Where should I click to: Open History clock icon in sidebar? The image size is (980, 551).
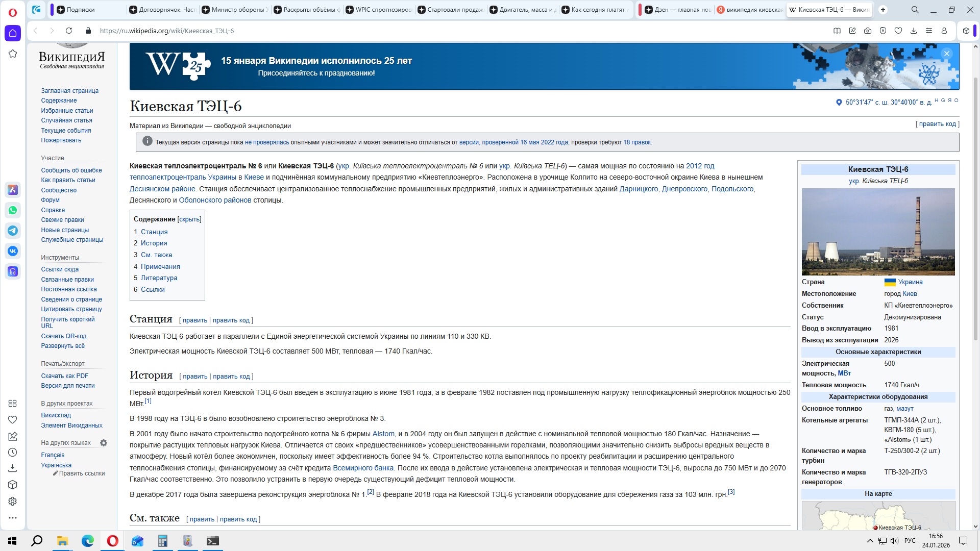(x=13, y=453)
